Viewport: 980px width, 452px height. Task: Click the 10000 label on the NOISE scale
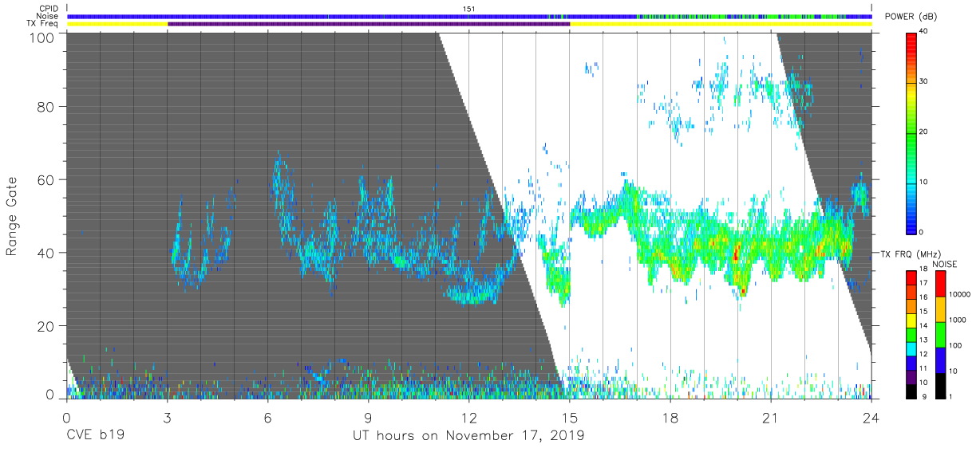pos(960,294)
